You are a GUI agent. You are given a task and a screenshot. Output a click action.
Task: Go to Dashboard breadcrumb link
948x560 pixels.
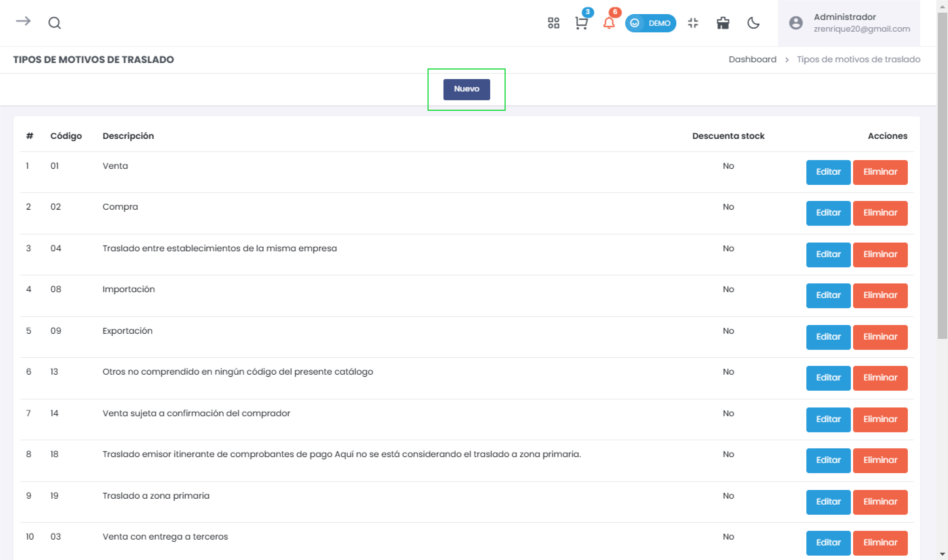[752, 59]
